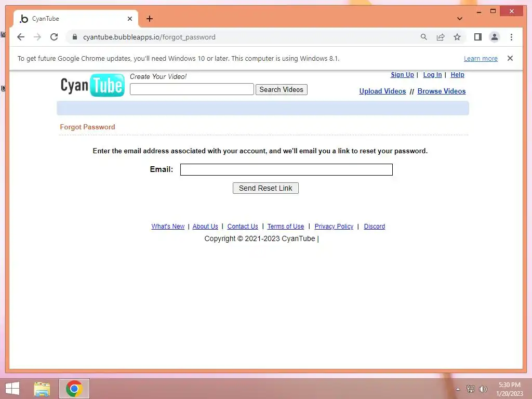This screenshot has width=532, height=399.
Task: Bookmark this page with the star icon
Action: click(457, 37)
